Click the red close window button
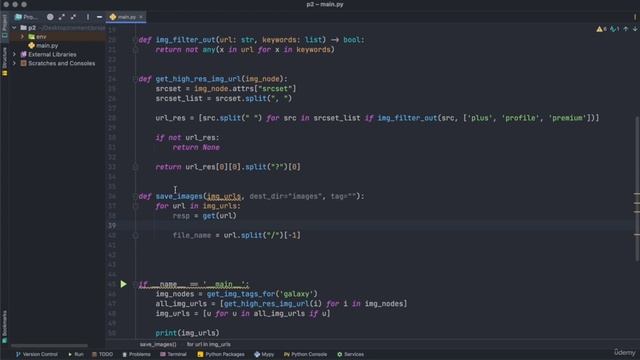 (6, 4)
